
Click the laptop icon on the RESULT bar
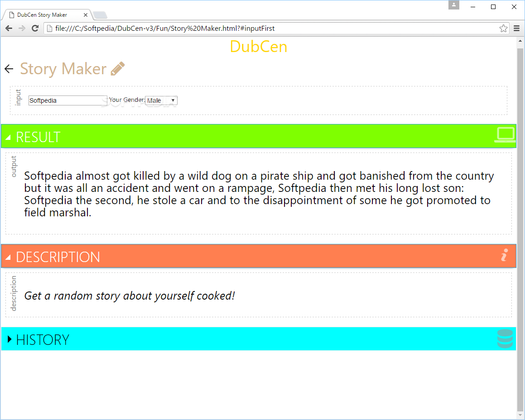pos(505,135)
